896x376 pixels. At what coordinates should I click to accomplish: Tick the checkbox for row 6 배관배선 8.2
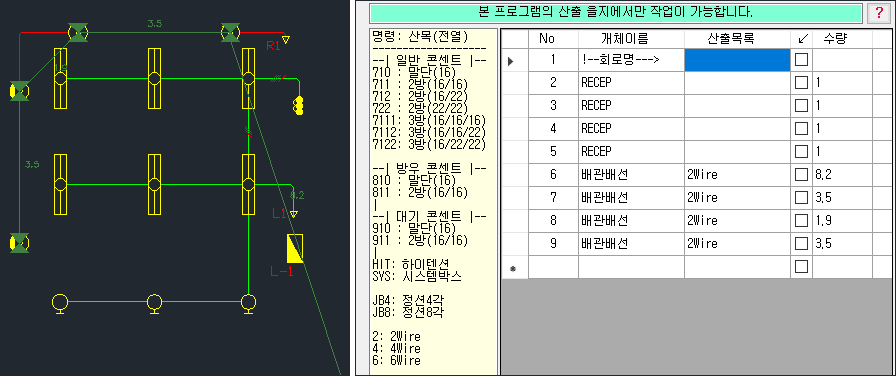[802, 175]
